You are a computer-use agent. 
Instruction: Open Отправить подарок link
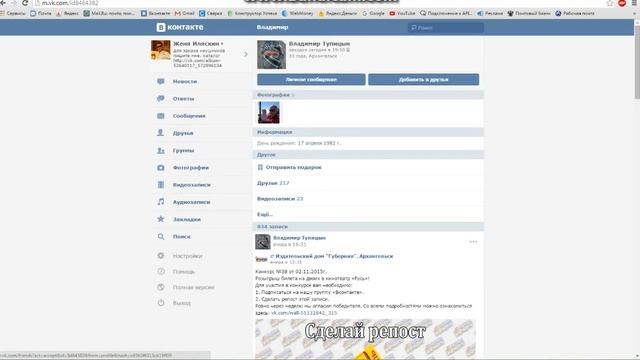[x=293, y=167]
